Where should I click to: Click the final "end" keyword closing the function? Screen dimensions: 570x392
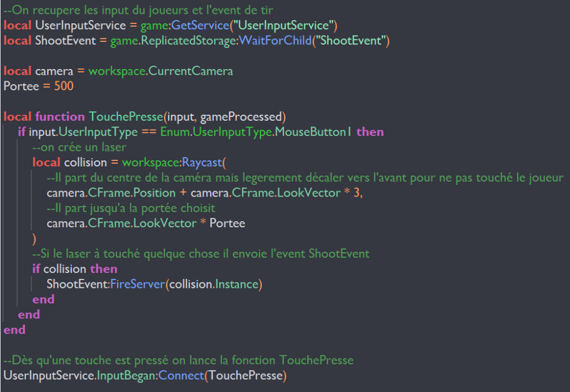[x=14, y=330]
